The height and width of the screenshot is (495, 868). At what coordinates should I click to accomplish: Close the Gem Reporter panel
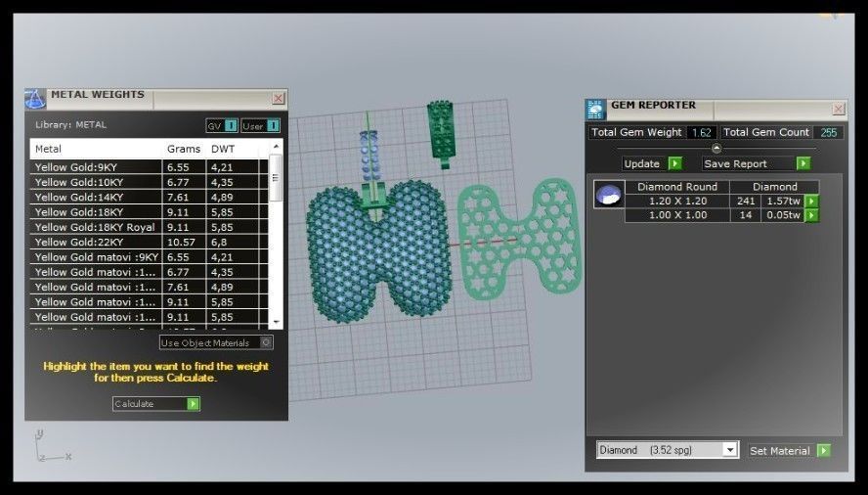click(x=839, y=109)
